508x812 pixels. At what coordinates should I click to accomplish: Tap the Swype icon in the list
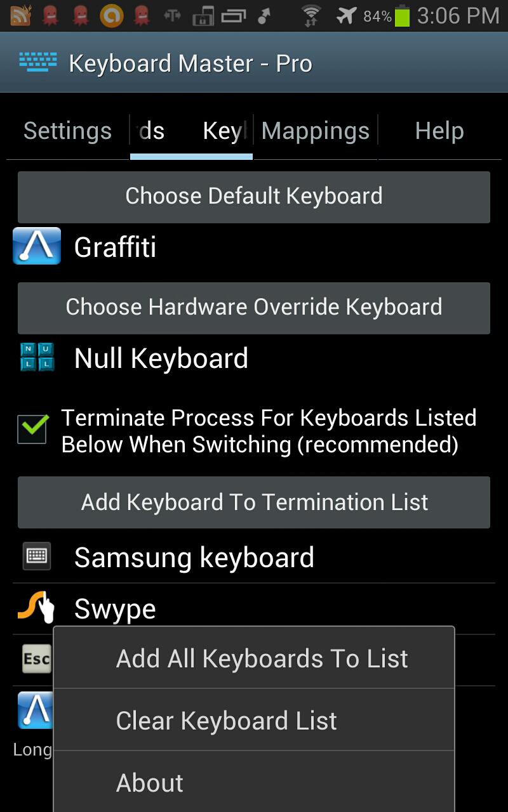click(x=36, y=608)
